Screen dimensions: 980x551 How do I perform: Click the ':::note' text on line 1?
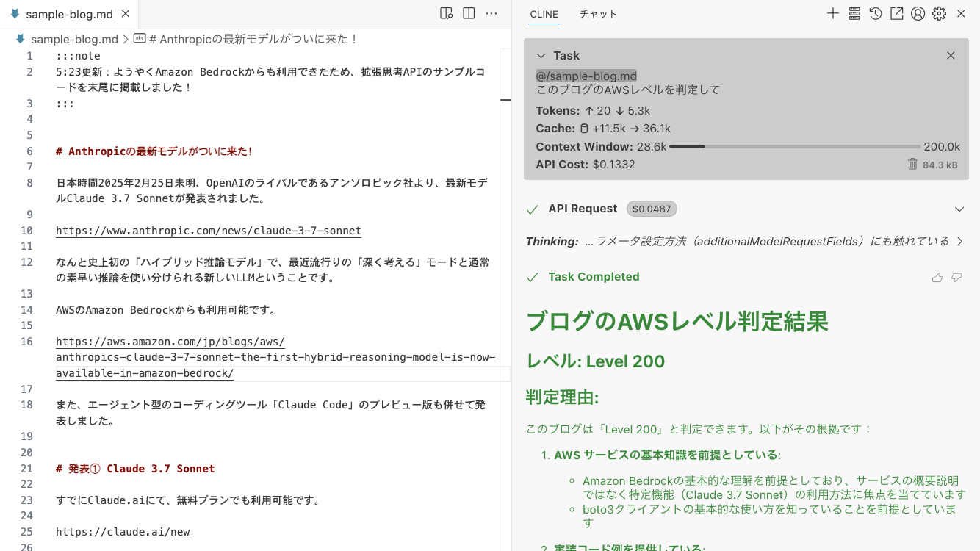pos(78,56)
